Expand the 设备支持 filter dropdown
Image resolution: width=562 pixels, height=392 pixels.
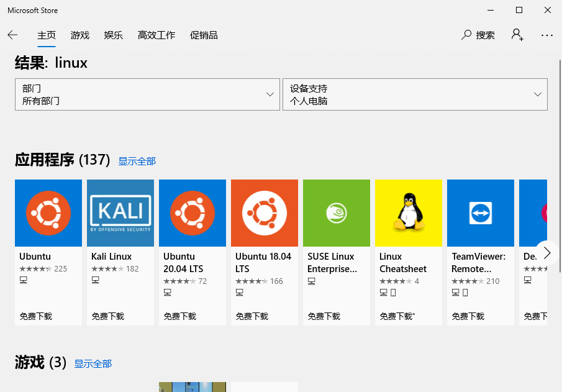tap(415, 94)
